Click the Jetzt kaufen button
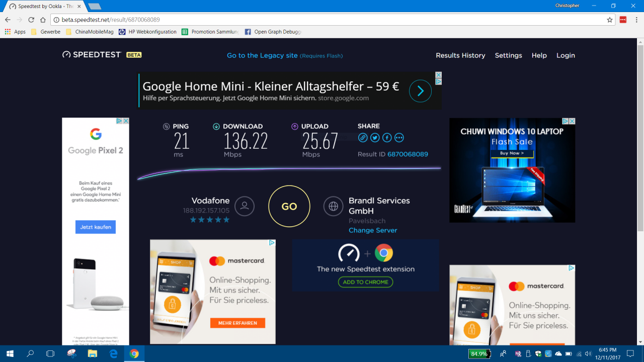The image size is (644, 362). [x=96, y=227]
